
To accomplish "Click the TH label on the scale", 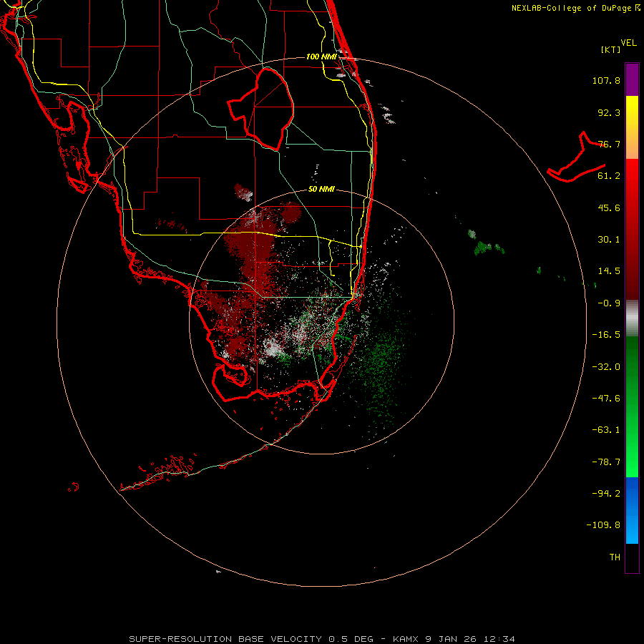I will pos(615,557).
